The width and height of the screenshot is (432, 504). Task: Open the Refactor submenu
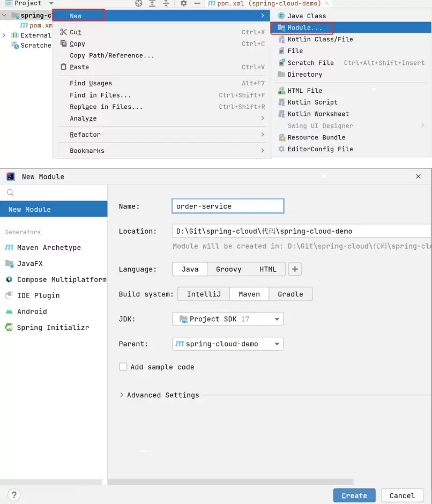click(x=161, y=135)
